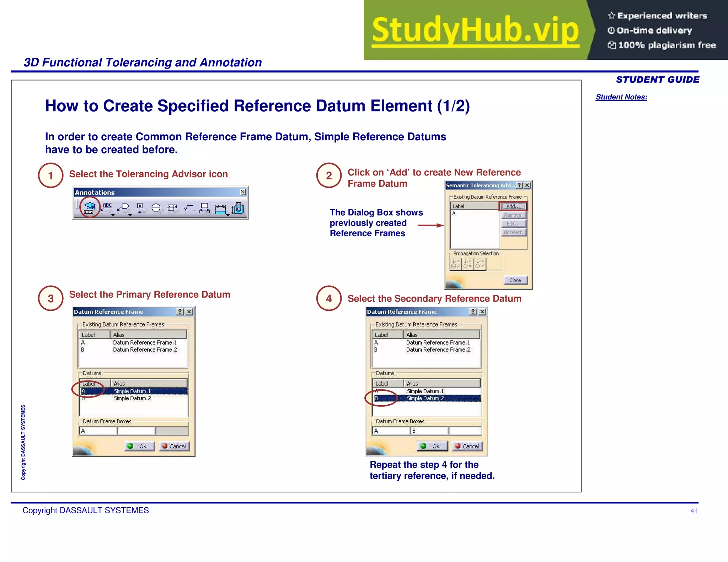This screenshot has height=562, width=728.
Task: Expand the Flag Note dropdown arrow
Action: coord(130,215)
